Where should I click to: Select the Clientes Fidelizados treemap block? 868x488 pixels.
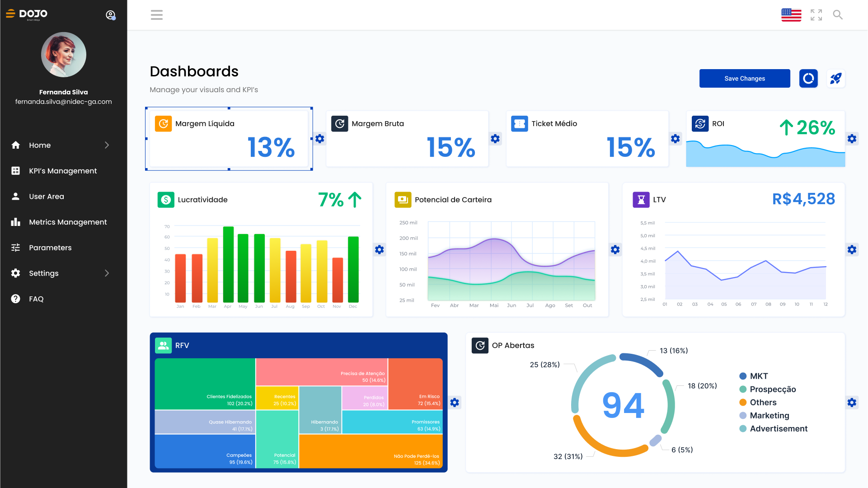pyautogui.click(x=205, y=384)
